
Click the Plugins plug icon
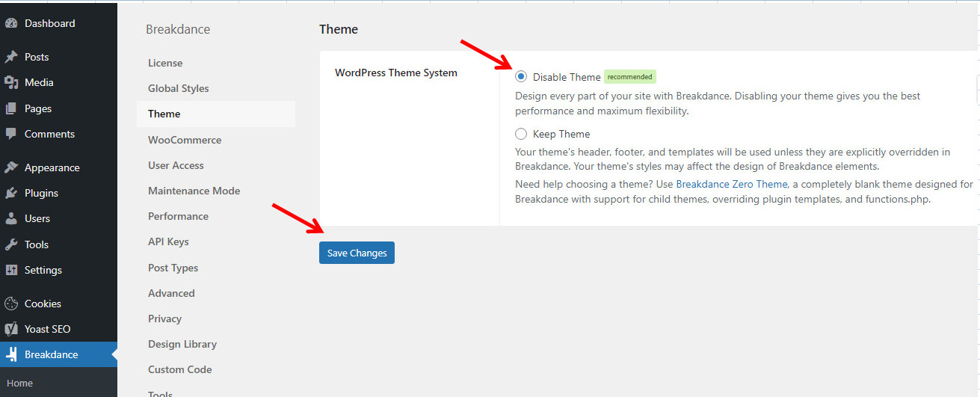[11, 193]
